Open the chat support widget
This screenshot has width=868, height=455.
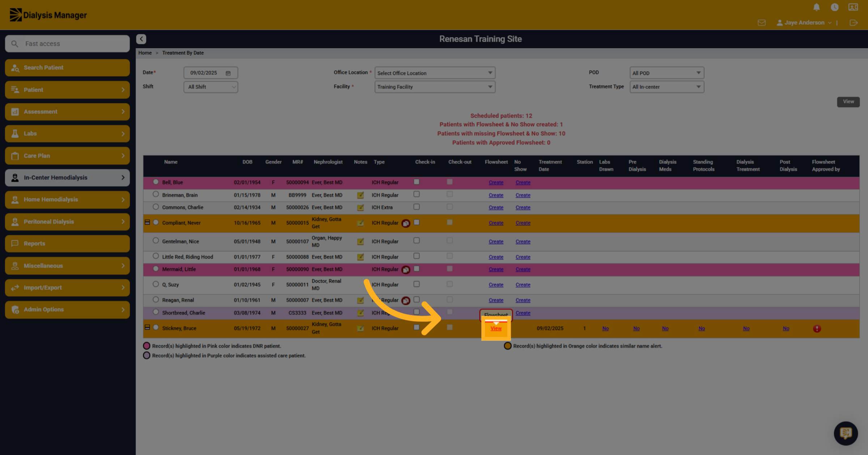click(x=846, y=433)
